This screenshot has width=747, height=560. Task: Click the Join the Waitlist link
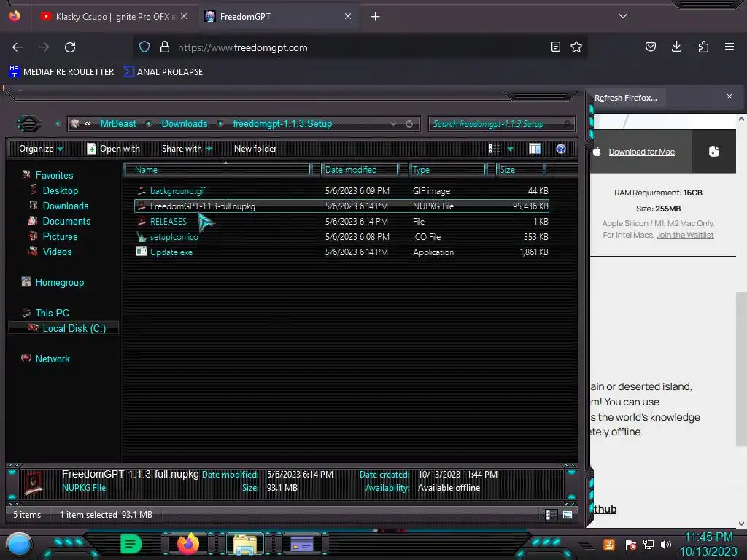point(684,235)
